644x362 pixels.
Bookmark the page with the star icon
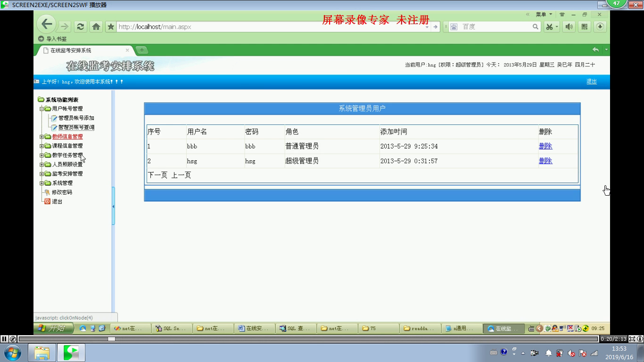[111, 27]
